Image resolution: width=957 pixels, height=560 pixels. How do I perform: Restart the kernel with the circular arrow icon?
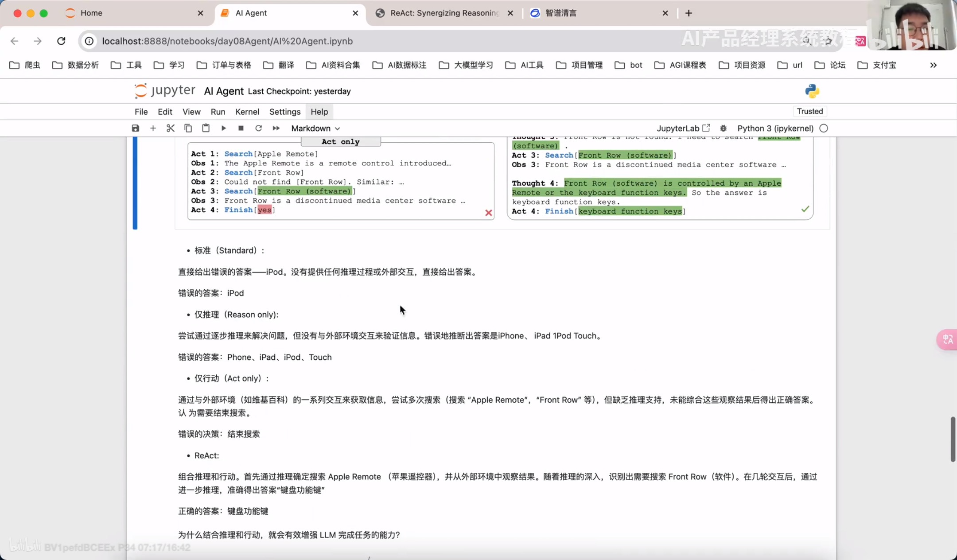click(x=258, y=128)
